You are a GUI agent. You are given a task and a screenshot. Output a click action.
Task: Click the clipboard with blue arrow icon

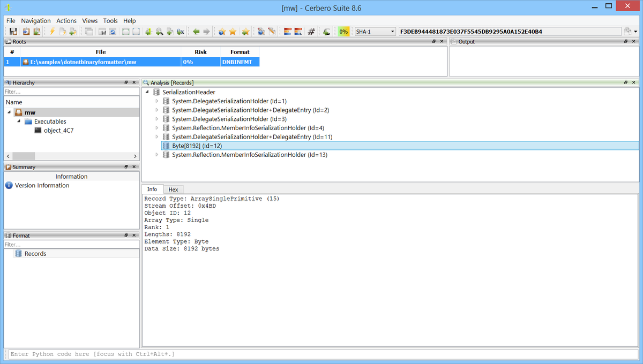[x=25, y=32]
